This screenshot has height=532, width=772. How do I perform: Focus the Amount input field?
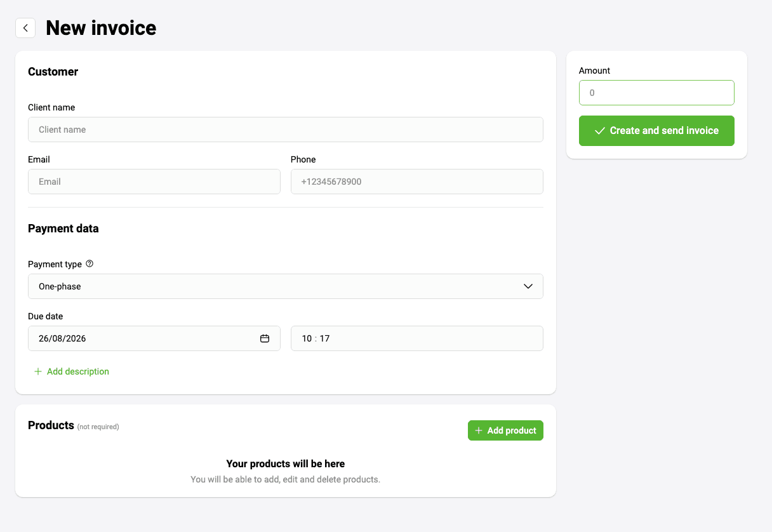(x=656, y=93)
